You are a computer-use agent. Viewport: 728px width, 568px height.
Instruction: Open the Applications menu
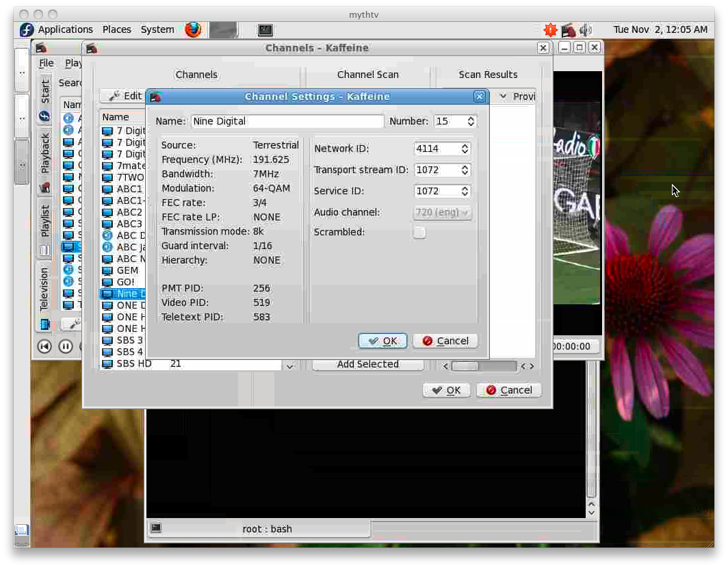(x=65, y=29)
